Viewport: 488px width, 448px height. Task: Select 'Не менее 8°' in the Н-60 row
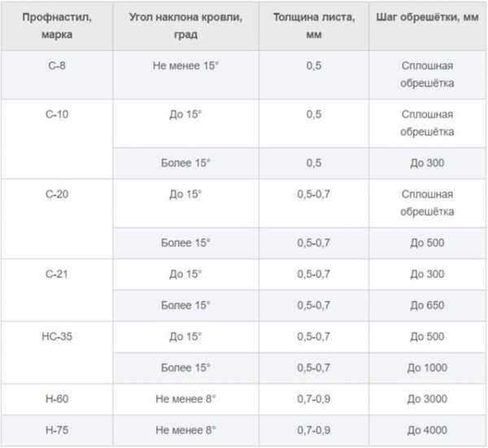185,399
